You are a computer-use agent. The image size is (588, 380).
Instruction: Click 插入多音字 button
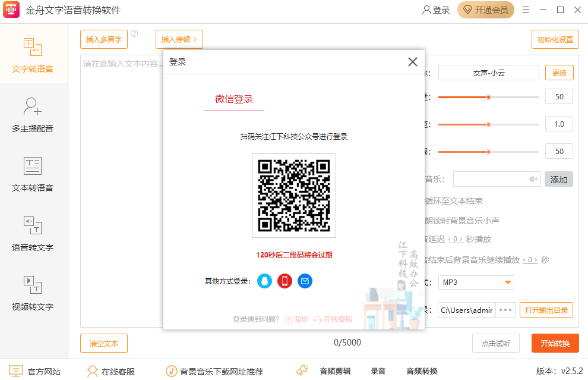(x=104, y=39)
